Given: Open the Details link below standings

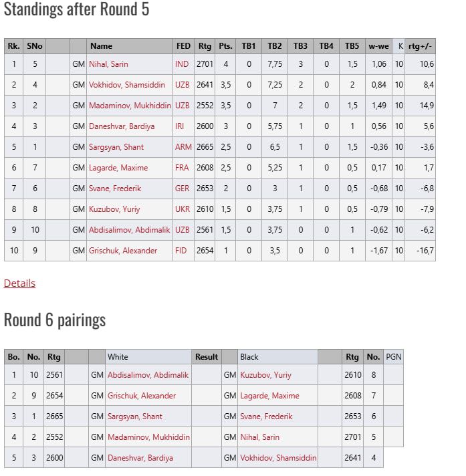Looking at the screenshot, I should [19, 283].
